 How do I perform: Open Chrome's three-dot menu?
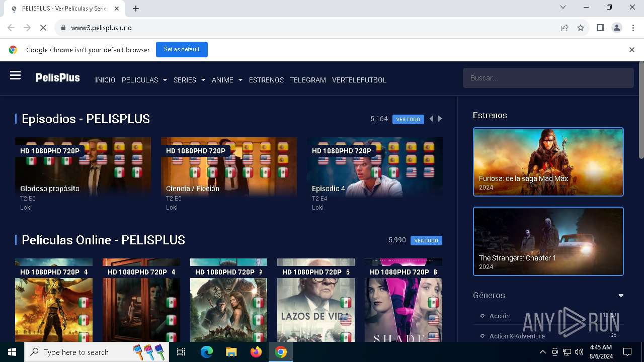[633, 28]
